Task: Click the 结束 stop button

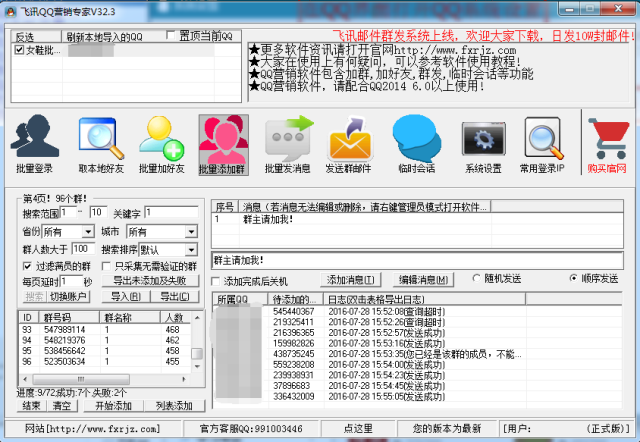Action: pyautogui.click(x=31, y=406)
